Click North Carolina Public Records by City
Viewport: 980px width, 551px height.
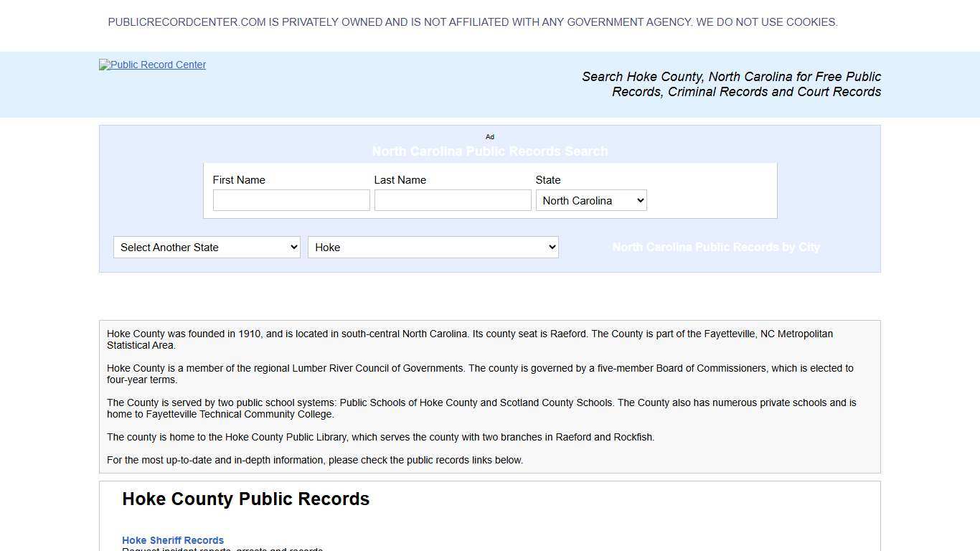(716, 247)
